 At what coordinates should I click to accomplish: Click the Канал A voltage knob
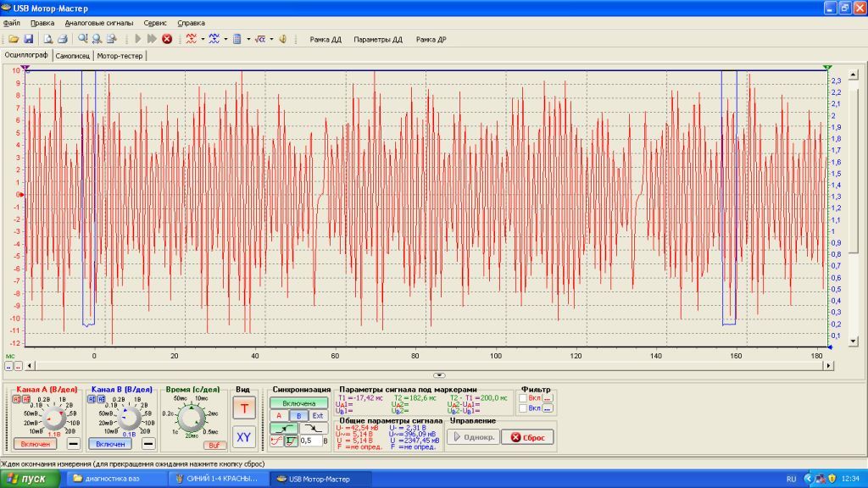(x=53, y=419)
